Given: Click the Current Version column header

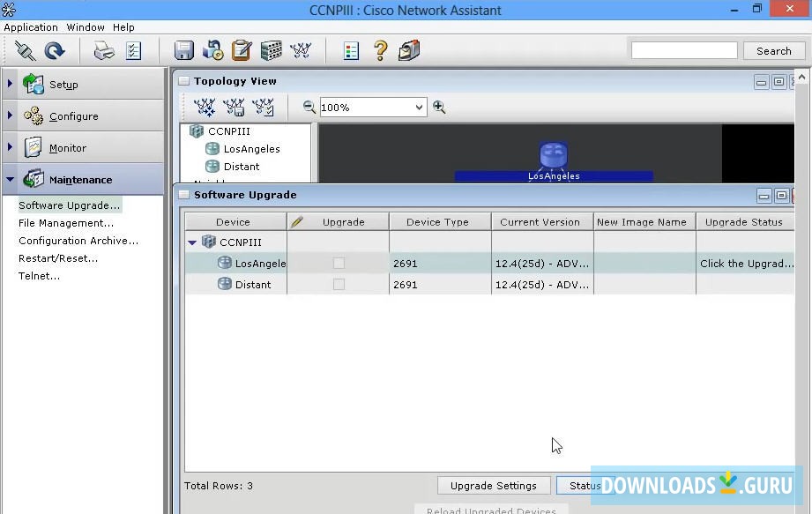Looking at the screenshot, I should [x=542, y=222].
